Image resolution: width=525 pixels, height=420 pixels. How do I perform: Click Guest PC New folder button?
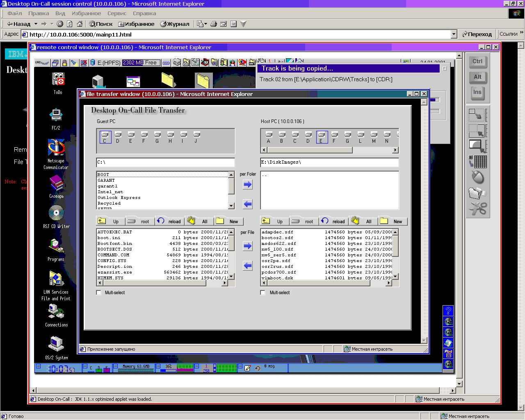click(x=228, y=221)
